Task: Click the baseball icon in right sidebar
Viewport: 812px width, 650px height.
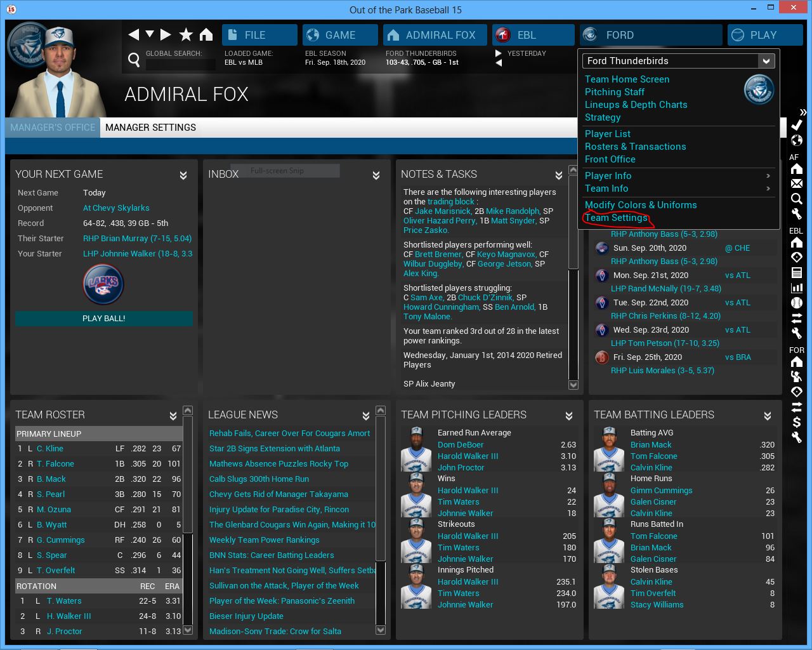Action: pos(797,303)
